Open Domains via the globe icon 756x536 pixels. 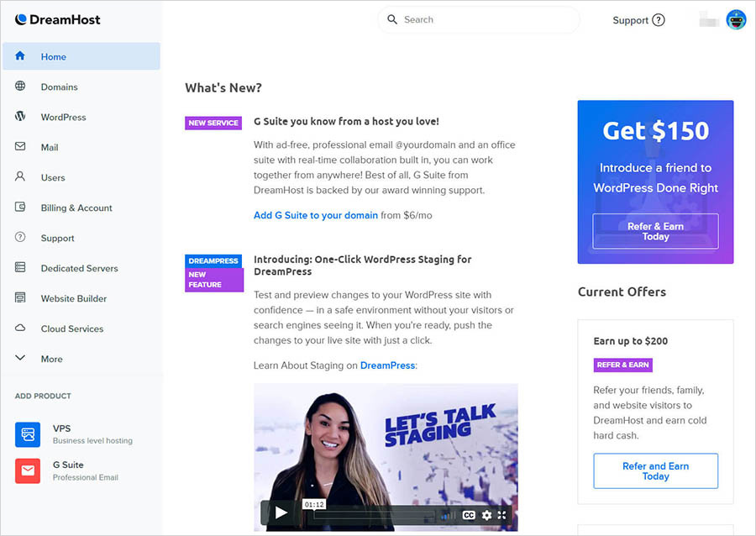[x=21, y=87]
